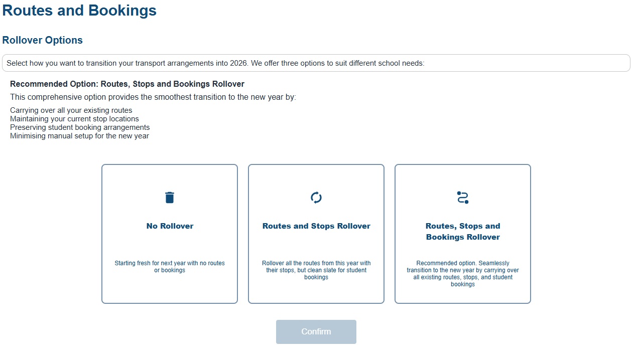This screenshot has height=364, width=642.
Task: Click 'Maintaining your current stop locations' line
Action: pyautogui.click(x=74, y=119)
